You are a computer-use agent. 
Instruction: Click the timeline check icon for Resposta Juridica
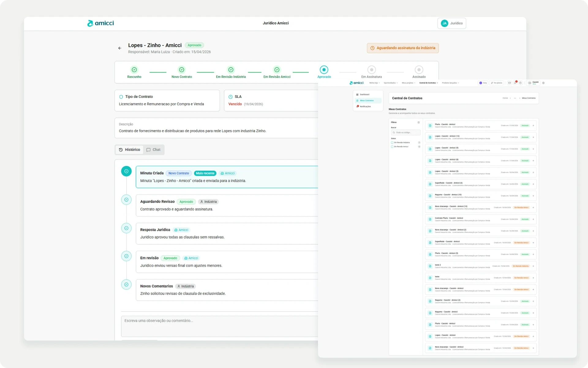click(126, 228)
